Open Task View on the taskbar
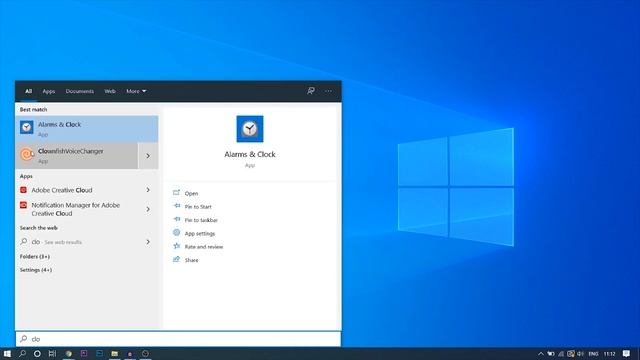640x360 pixels. (x=52, y=353)
